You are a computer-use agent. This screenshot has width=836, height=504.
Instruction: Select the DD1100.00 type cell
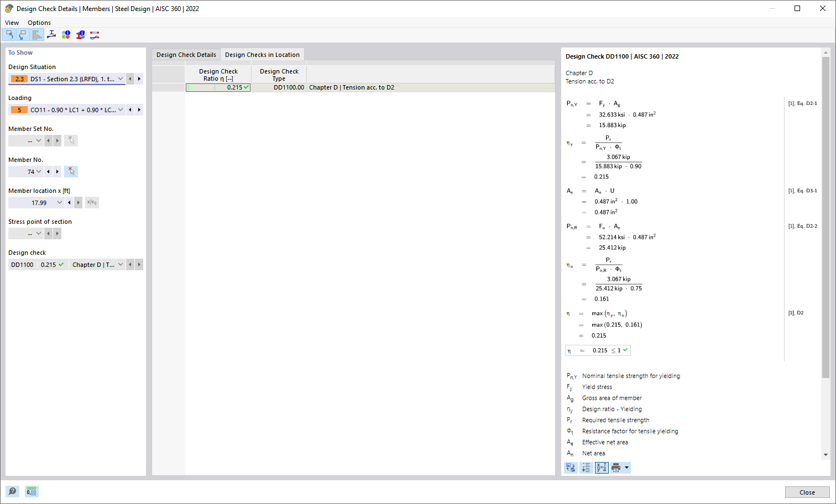(x=279, y=87)
